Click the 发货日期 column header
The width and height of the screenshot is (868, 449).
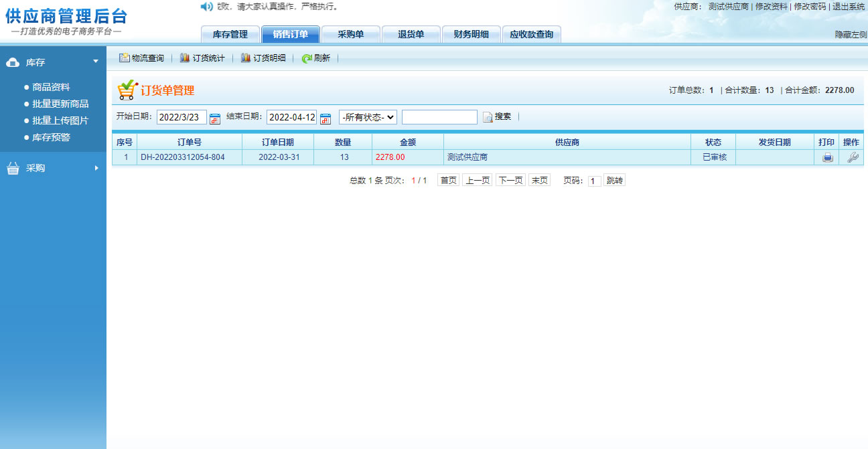[774, 142]
